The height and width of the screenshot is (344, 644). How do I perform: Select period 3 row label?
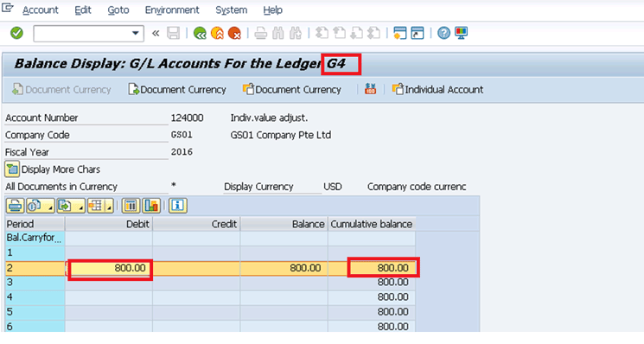pos(35,283)
